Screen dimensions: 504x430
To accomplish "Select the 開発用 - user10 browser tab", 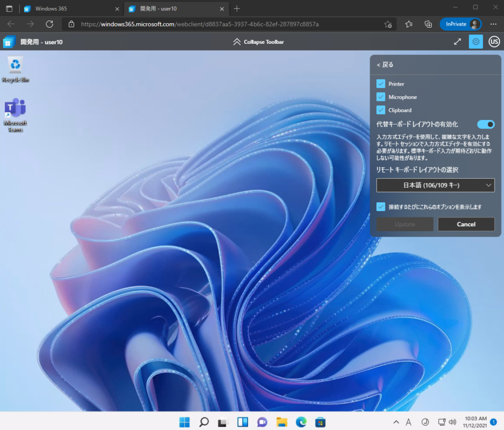I will tap(176, 9).
